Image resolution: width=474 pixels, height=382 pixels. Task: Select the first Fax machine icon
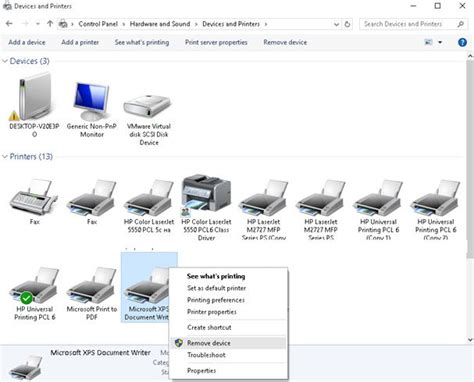[x=34, y=197]
